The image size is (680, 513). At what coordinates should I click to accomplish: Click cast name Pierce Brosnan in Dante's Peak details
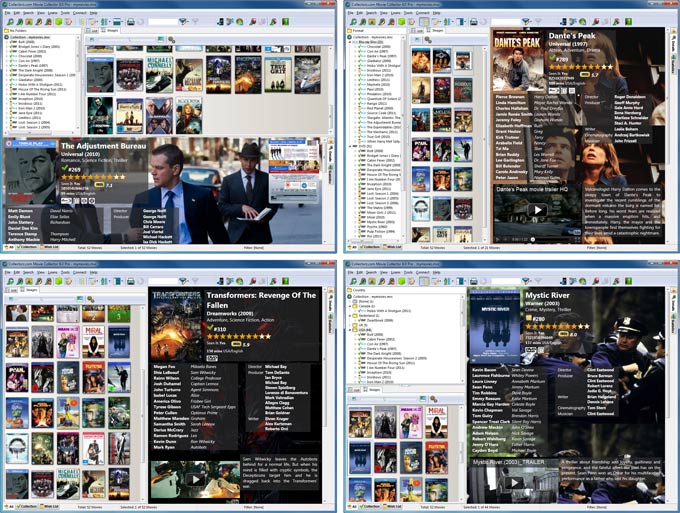tap(511, 97)
